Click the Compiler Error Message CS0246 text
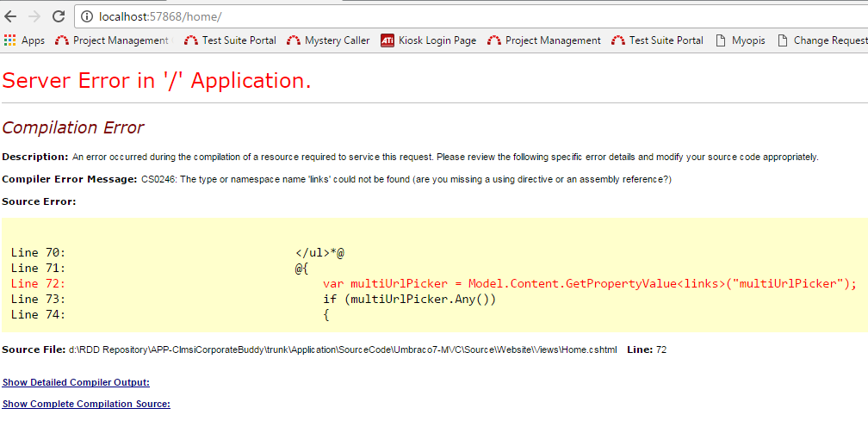The width and height of the screenshot is (868, 433). pos(337,179)
